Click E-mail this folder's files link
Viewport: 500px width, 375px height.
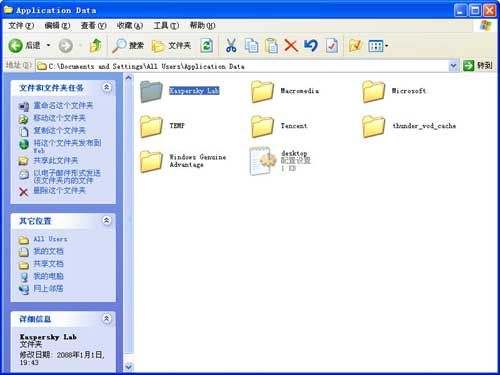59,176
